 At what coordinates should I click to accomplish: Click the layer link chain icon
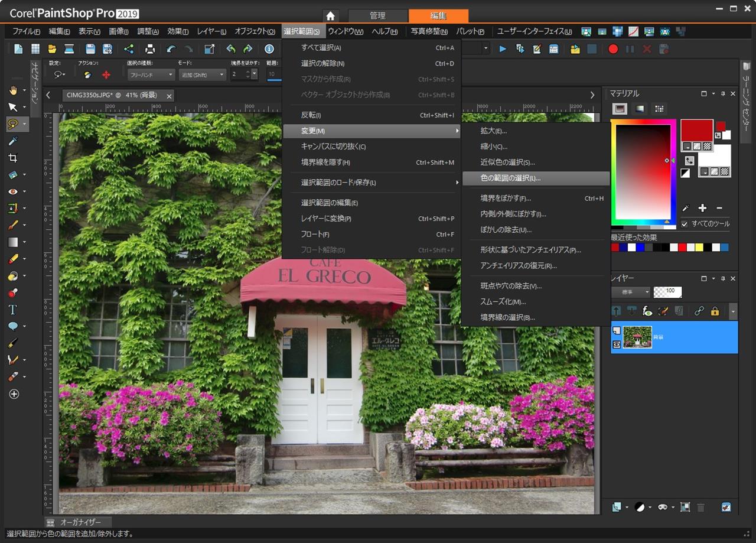pos(699,311)
